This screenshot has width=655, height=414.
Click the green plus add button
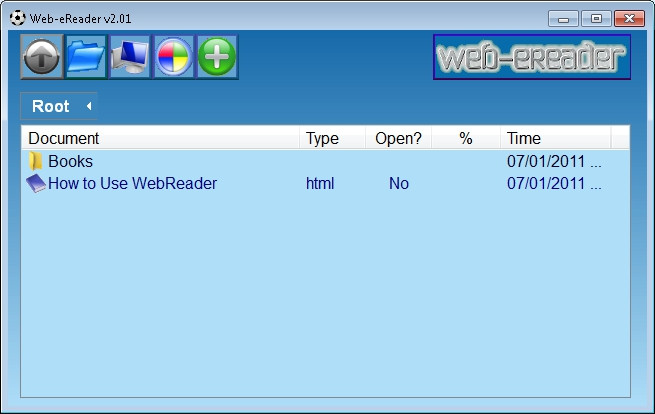[217, 57]
